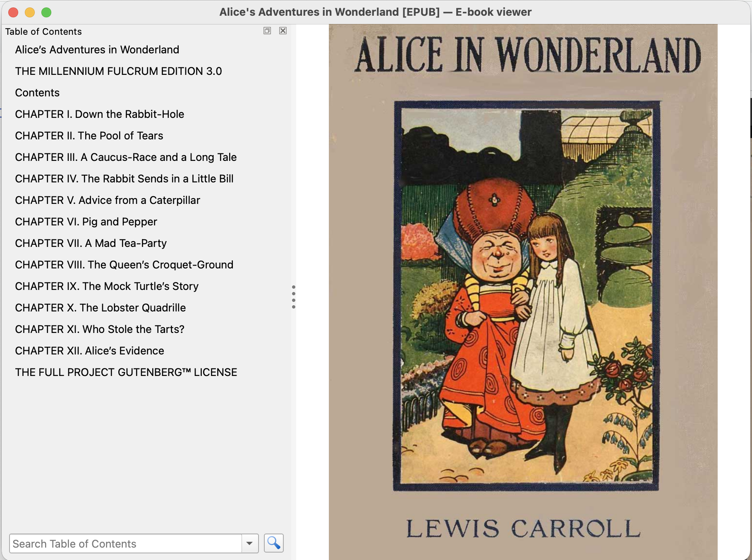Open CHAPTER XII. Alice's Evidence

click(90, 351)
